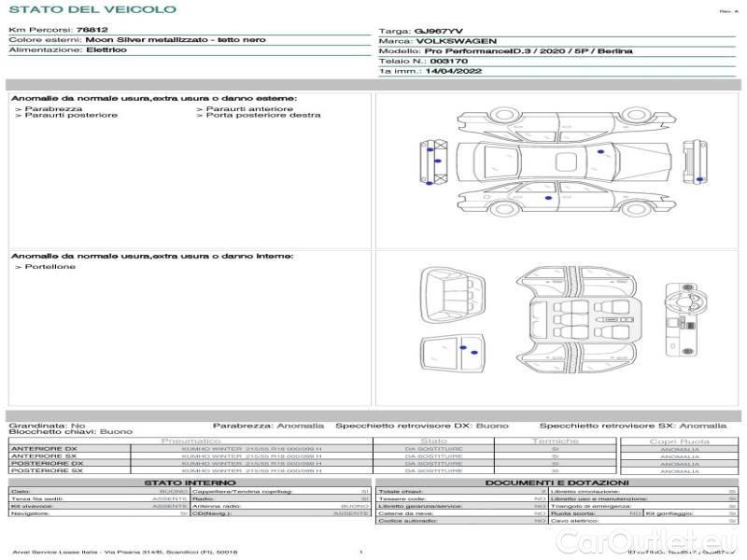Image resolution: width=747 pixels, height=560 pixels.
Task: Click the top-view car diagram
Action: click(558, 162)
